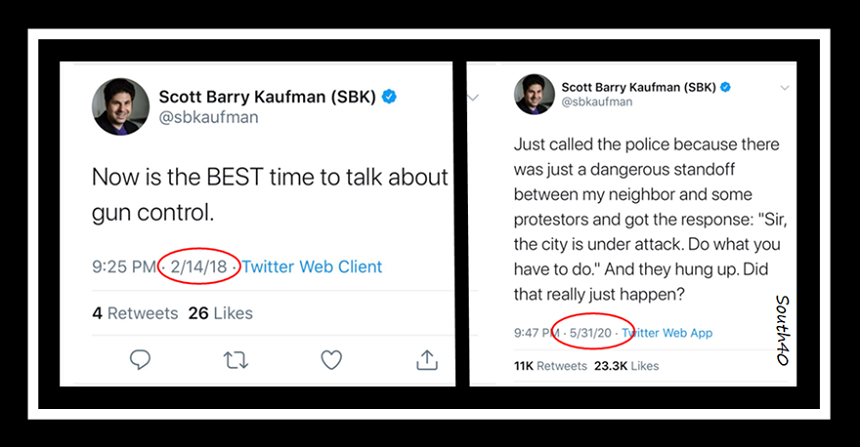Click the reply icon under left tweet
860x447 pixels.
(x=140, y=360)
